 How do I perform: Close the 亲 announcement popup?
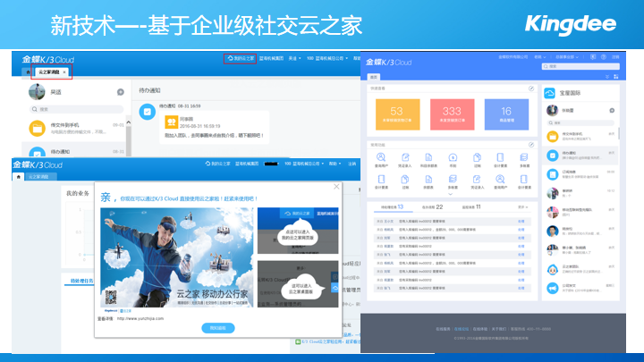pos(336,187)
